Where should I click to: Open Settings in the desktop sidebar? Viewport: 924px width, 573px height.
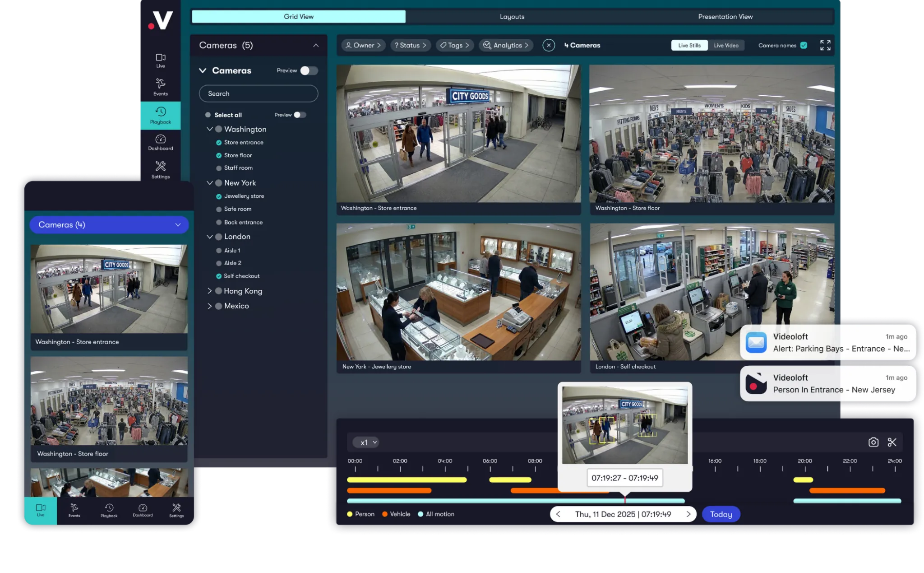(160, 170)
